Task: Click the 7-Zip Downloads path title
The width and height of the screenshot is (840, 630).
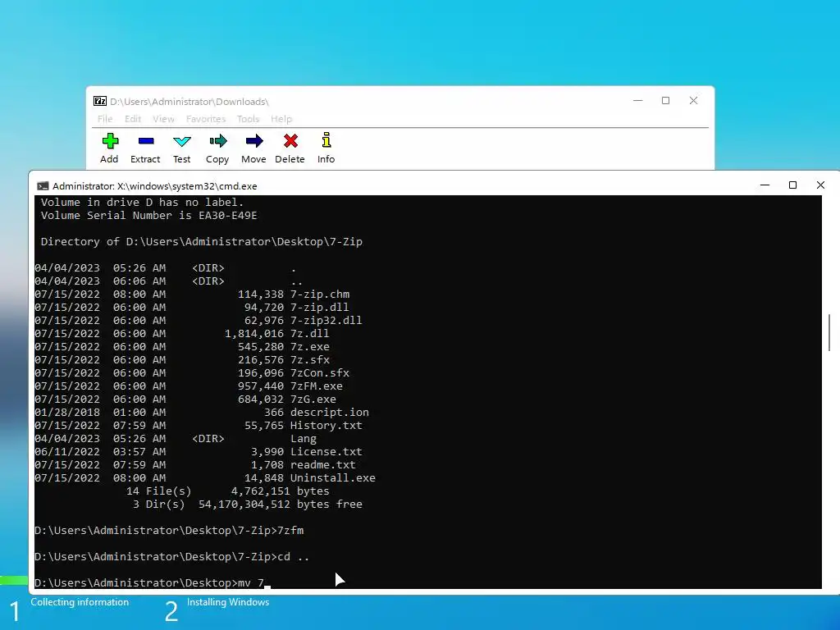Action: (189, 101)
